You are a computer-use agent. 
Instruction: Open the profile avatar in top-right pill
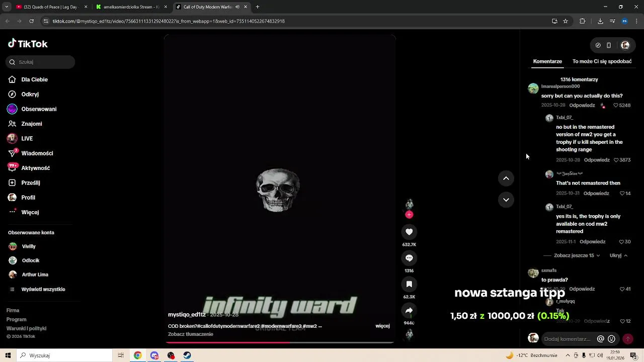tap(625, 45)
